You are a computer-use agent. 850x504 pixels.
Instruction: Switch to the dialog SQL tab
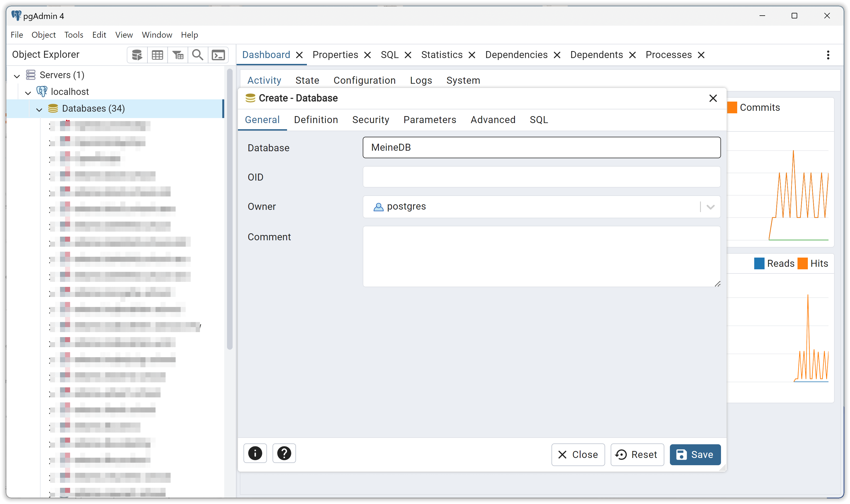[x=539, y=120]
